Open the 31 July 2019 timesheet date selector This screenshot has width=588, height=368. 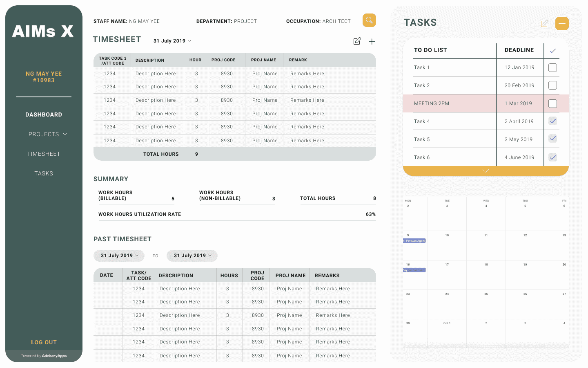pyautogui.click(x=172, y=40)
